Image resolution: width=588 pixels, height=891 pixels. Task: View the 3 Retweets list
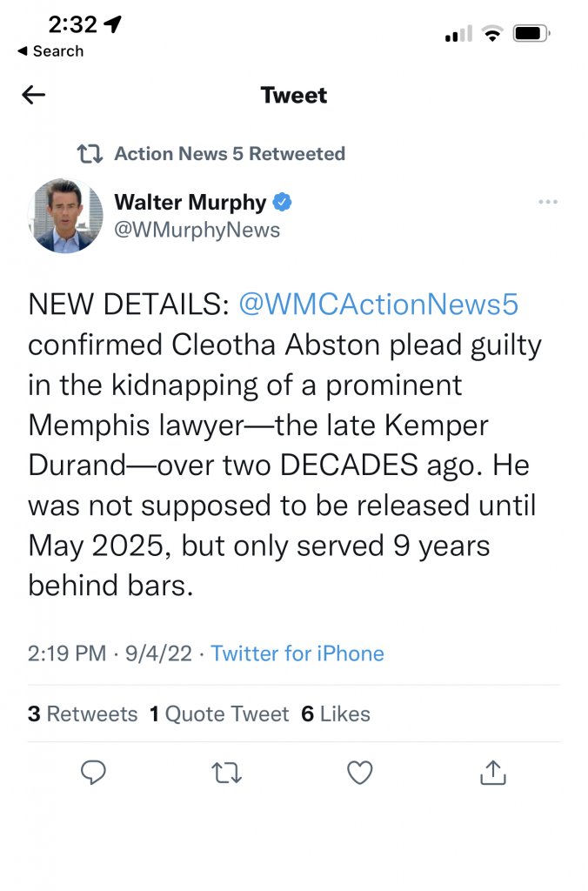pos(83,714)
